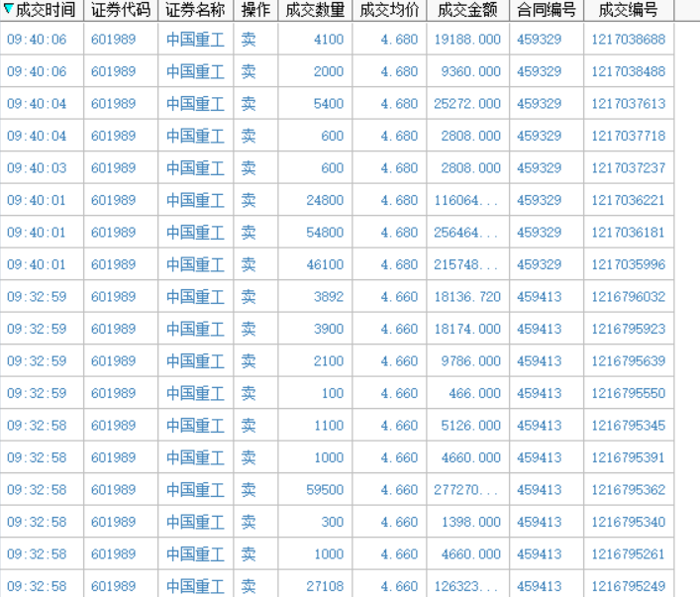Click quantity 100

(x=332, y=393)
